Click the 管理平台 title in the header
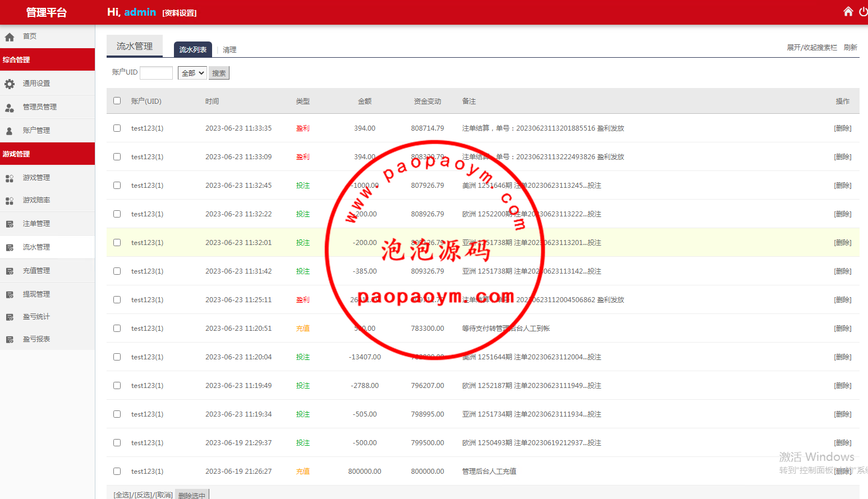868x499 pixels. [x=47, y=12]
